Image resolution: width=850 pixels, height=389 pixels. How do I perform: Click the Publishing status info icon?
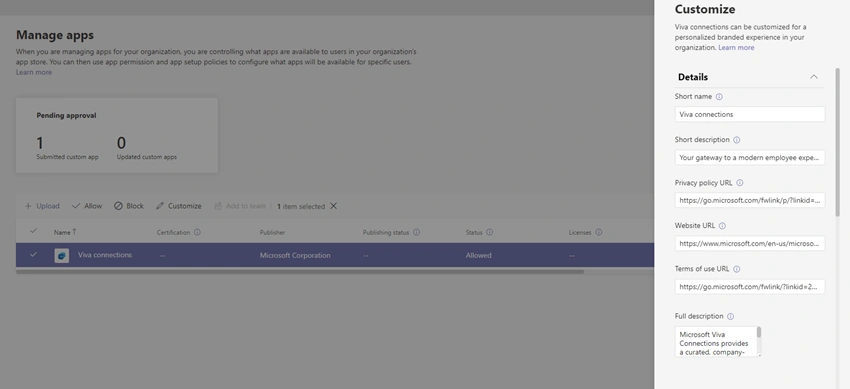(x=416, y=232)
